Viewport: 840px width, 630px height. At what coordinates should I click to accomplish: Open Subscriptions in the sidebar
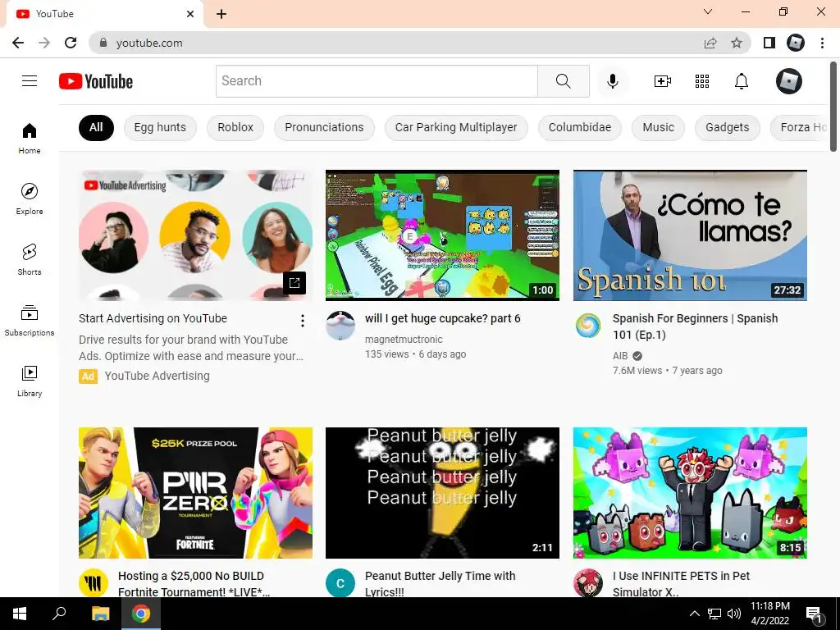pyautogui.click(x=30, y=321)
